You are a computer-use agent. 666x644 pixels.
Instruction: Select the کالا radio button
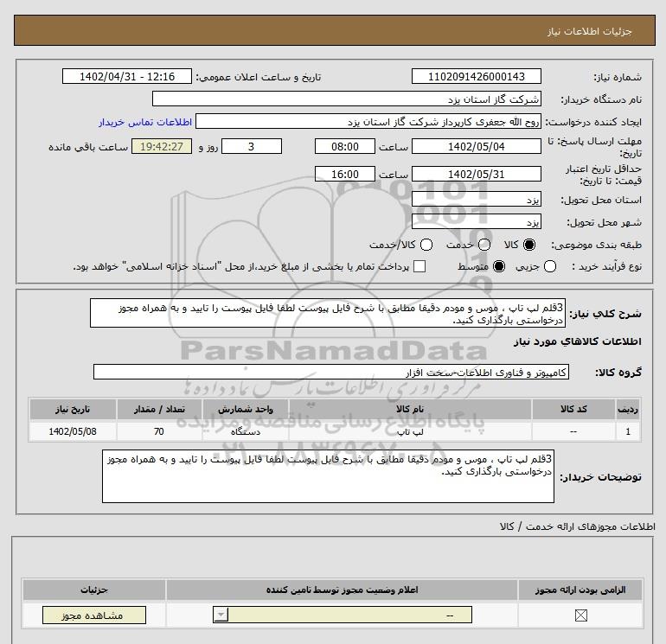pos(529,245)
